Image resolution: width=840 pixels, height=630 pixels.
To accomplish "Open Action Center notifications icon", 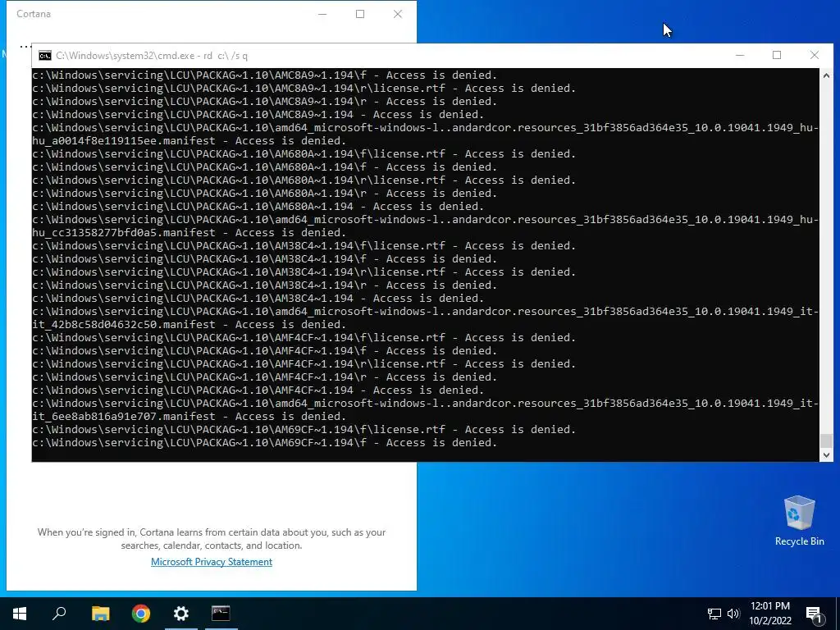I will coord(814,614).
